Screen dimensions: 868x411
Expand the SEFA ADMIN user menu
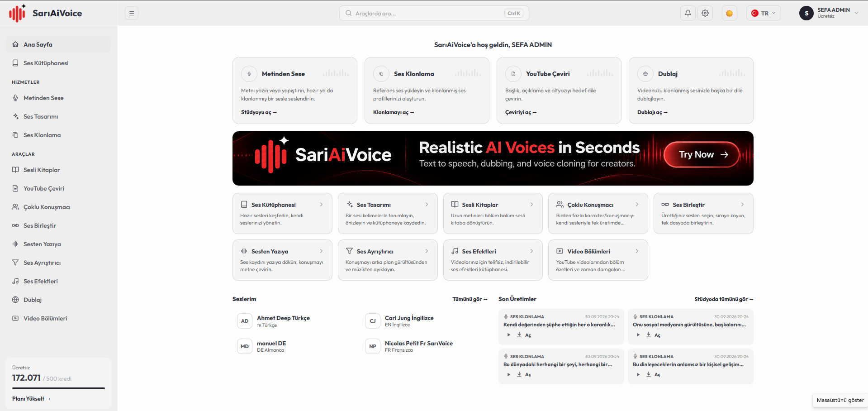coord(829,13)
